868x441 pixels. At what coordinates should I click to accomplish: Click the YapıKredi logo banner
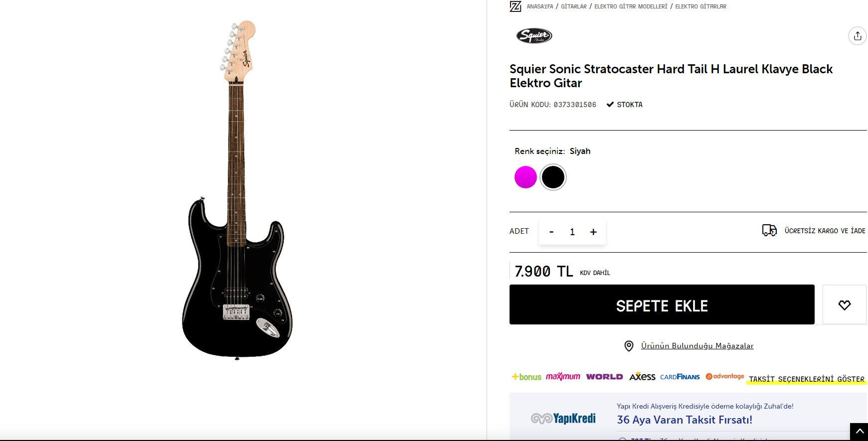coord(563,418)
